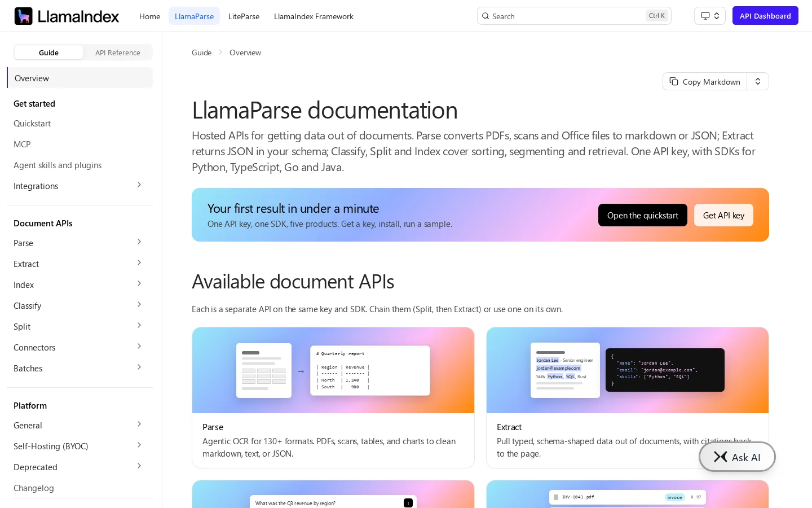
Task: Click the Get API key button
Action: coord(723,215)
